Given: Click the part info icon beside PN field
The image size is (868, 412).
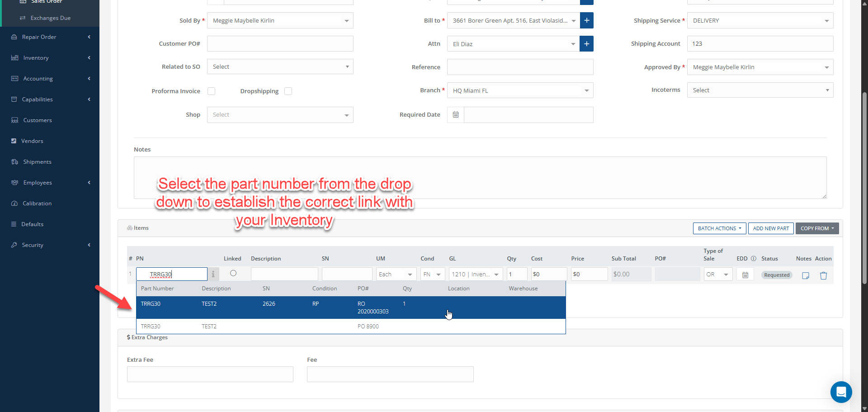Looking at the screenshot, I should pyautogui.click(x=213, y=274).
